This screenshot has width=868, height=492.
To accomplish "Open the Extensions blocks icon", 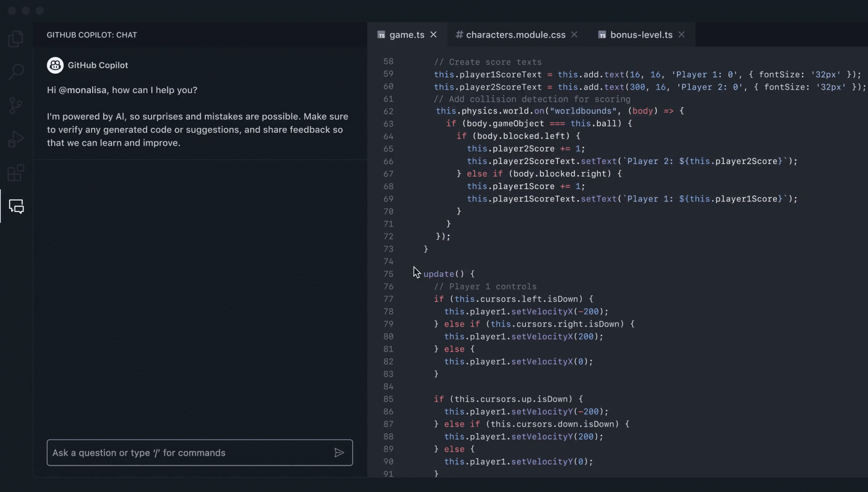I will tap(16, 173).
